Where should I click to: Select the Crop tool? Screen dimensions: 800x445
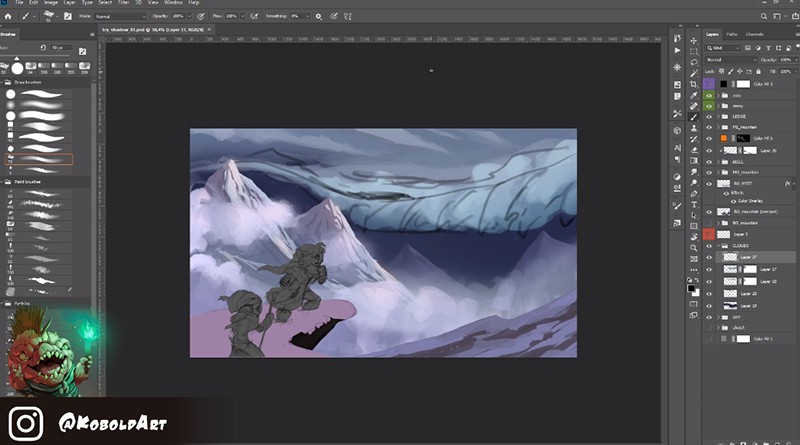click(694, 84)
